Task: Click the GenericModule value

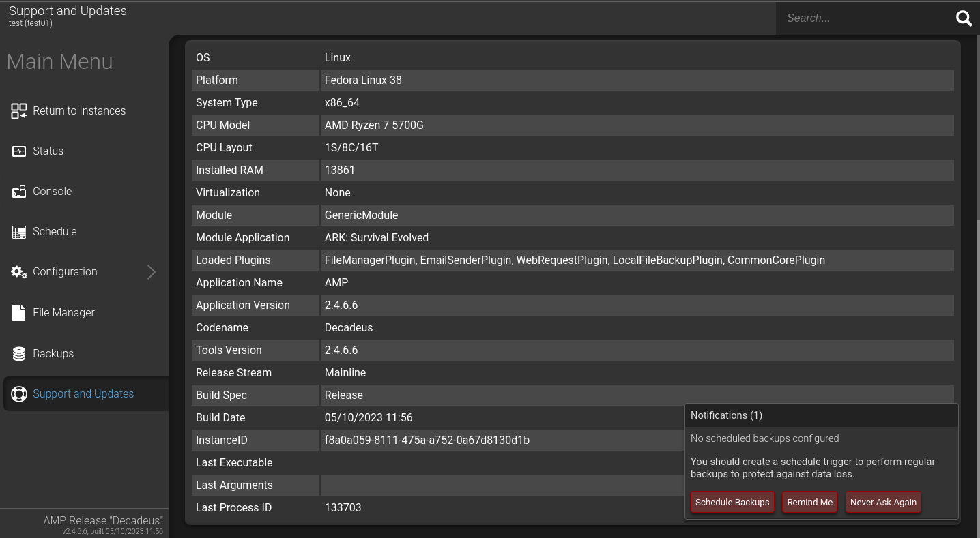Action: [361, 215]
